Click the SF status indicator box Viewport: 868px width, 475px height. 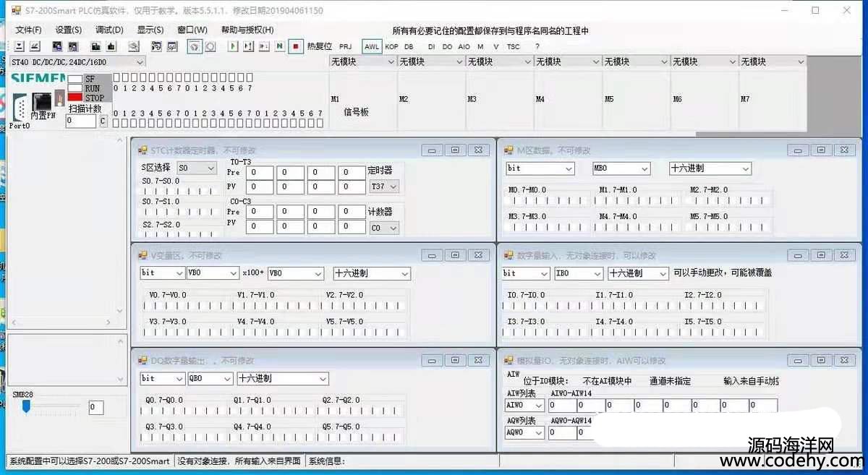(x=75, y=79)
